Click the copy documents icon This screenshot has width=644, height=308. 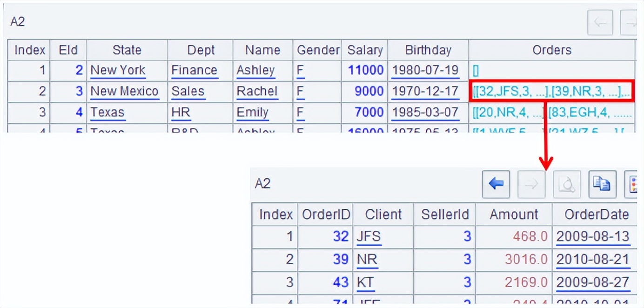pyautogui.click(x=602, y=184)
